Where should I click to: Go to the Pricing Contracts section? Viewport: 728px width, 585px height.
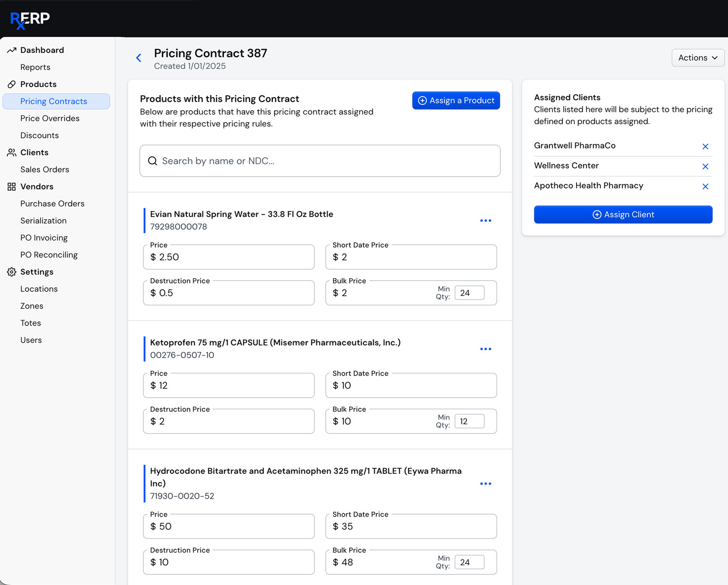click(54, 101)
